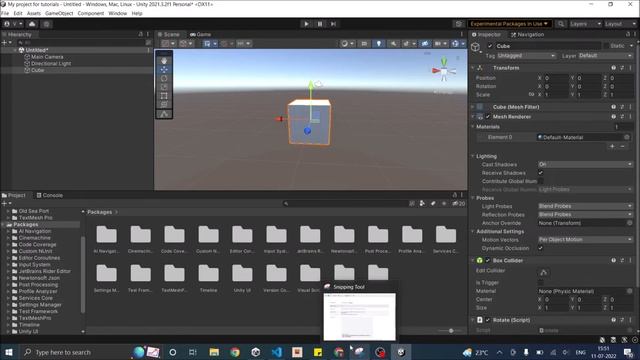Viewport: 640px width, 360px height.
Task: Toggle the Receive Shadows checkbox
Action: [540, 173]
